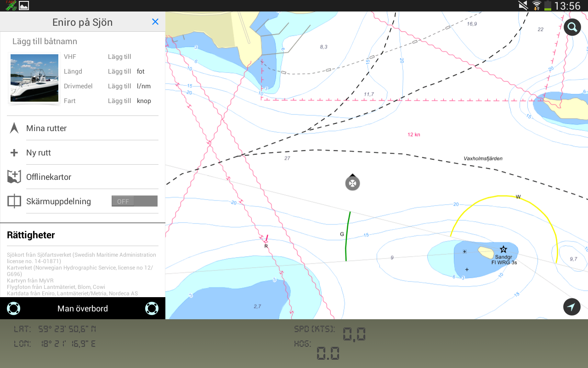588x368 pixels.
Task: Tap Lägg till båtnamn field
Action: tap(45, 41)
